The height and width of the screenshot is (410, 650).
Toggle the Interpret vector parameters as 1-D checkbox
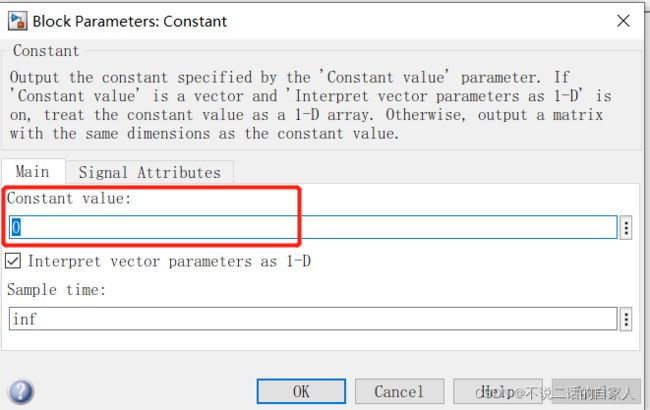(x=13, y=261)
